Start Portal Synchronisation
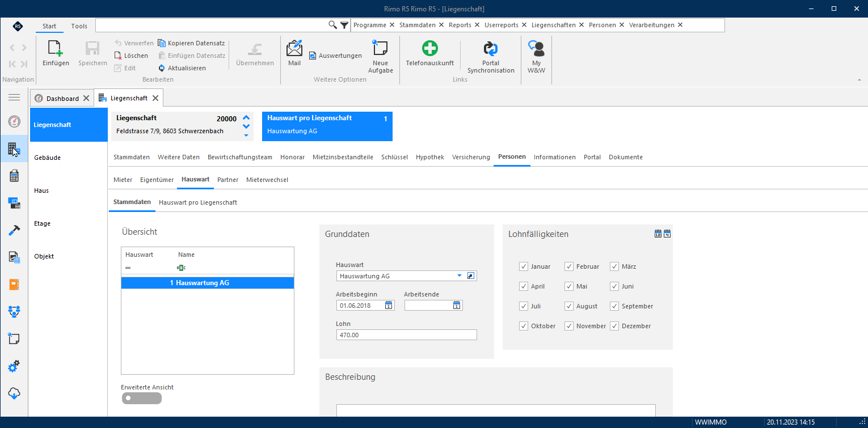 [x=491, y=48]
